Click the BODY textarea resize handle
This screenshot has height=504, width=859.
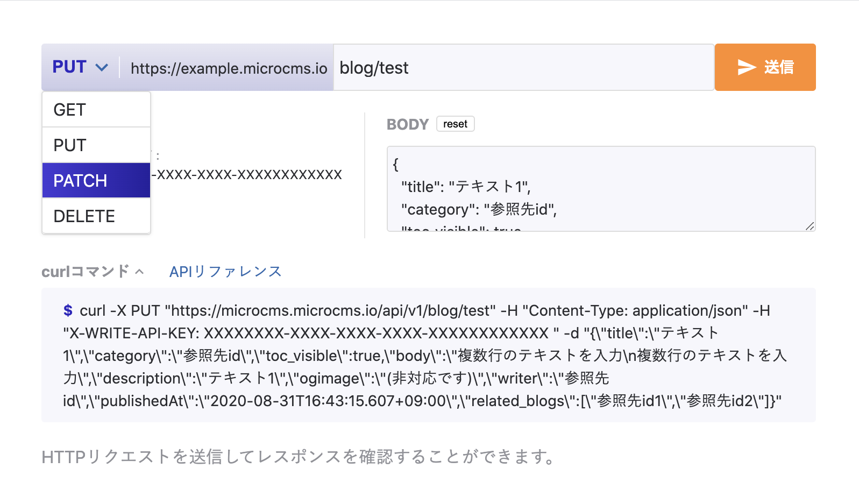(x=810, y=226)
